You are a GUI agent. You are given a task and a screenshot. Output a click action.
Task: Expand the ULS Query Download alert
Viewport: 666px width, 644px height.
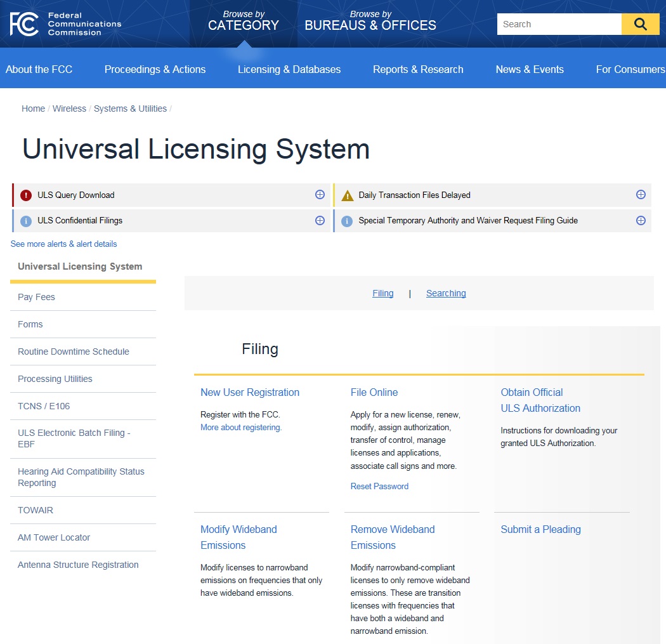click(320, 195)
